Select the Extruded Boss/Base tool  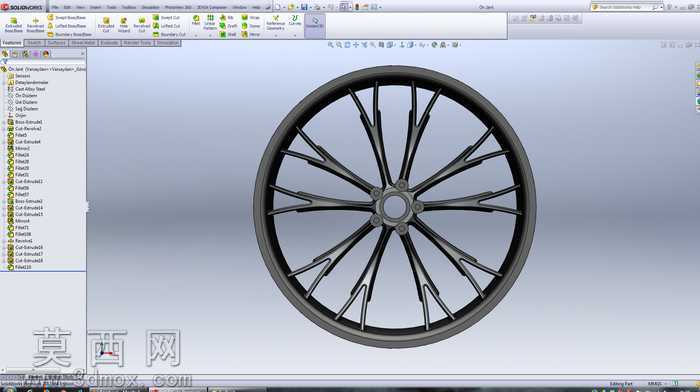click(x=13, y=25)
